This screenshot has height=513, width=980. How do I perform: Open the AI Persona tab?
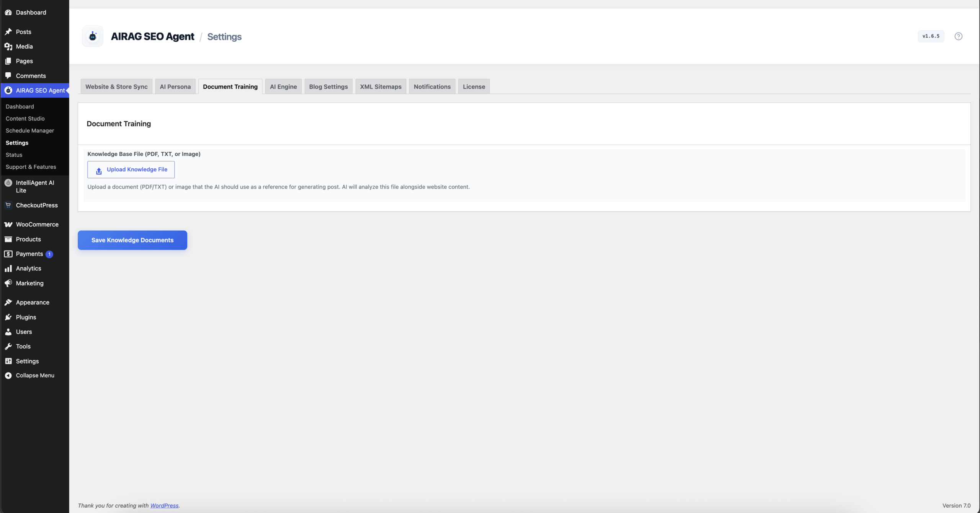tap(175, 86)
